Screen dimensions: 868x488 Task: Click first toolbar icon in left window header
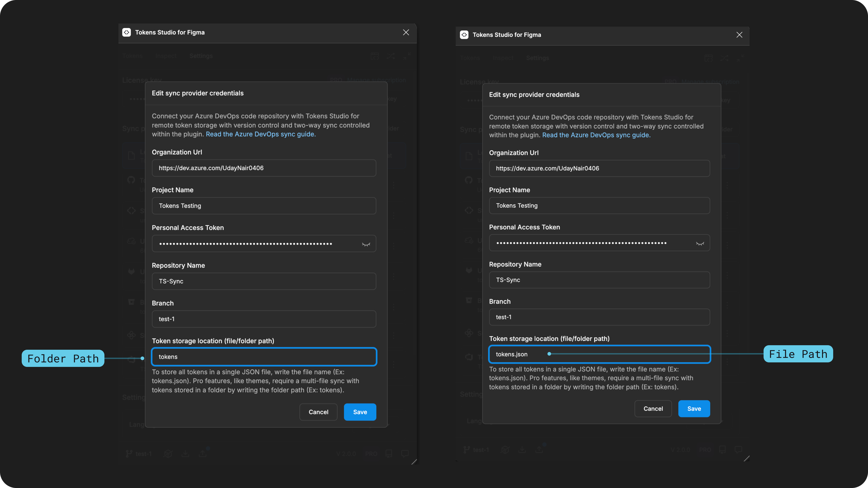pyautogui.click(x=375, y=56)
